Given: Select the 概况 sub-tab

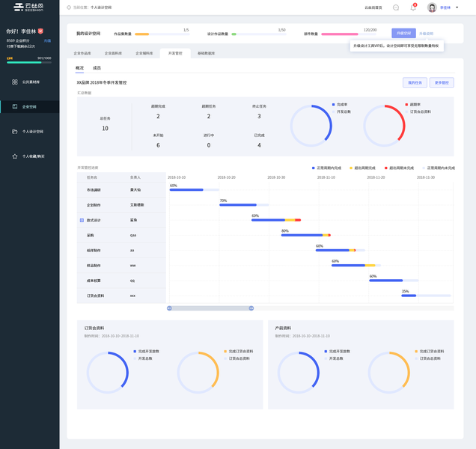Looking at the screenshot, I should click(x=79, y=68).
